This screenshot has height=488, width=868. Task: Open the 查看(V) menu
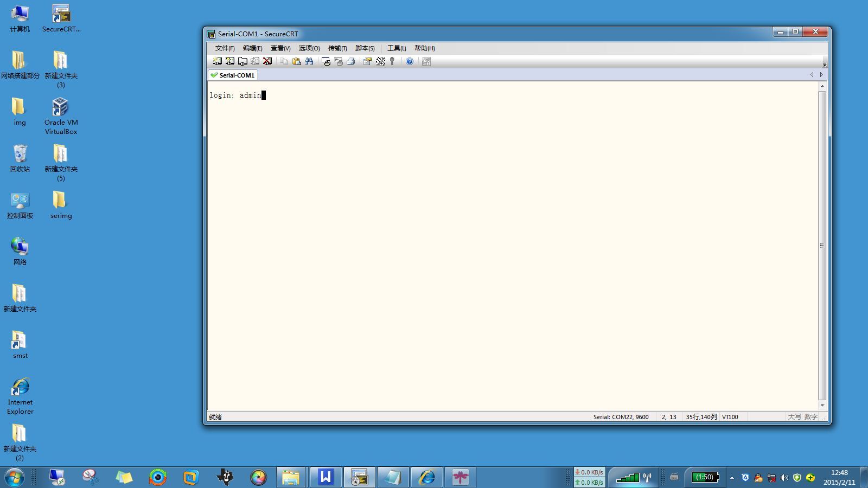[280, 48]
